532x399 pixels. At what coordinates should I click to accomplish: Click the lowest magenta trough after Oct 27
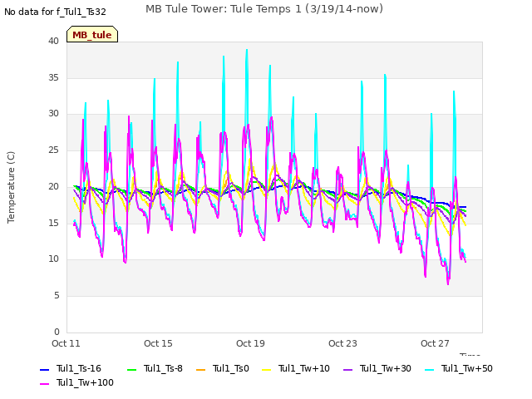tap(448, 283)
